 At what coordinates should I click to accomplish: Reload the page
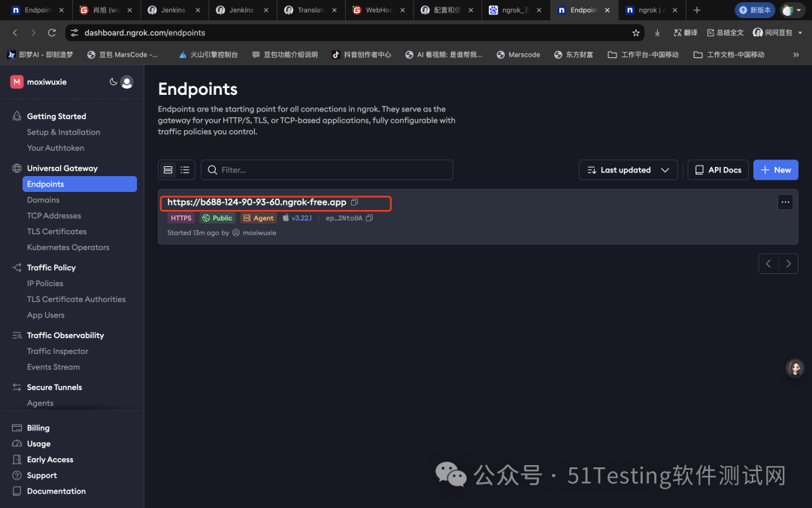52,32
